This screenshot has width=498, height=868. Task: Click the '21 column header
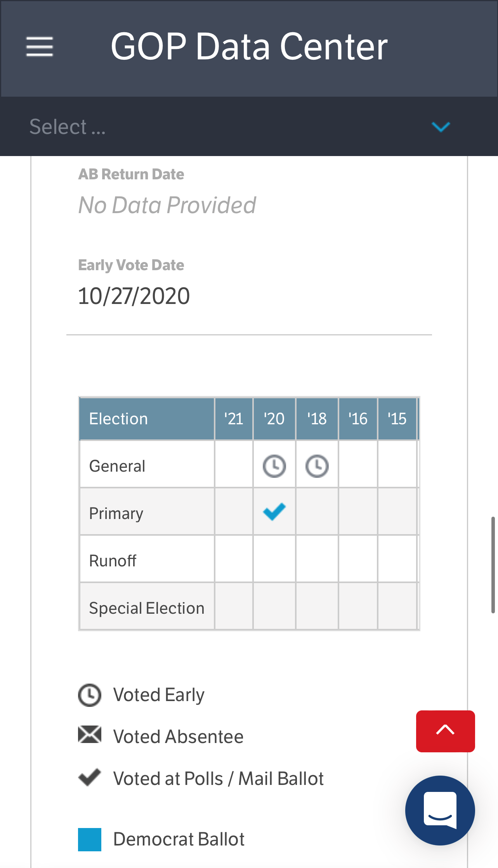coord(234,419)
